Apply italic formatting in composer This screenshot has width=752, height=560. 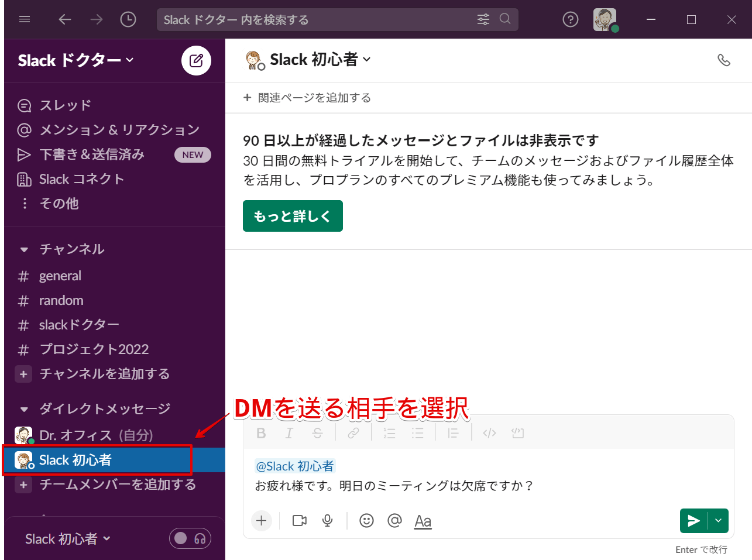[289, 433]
